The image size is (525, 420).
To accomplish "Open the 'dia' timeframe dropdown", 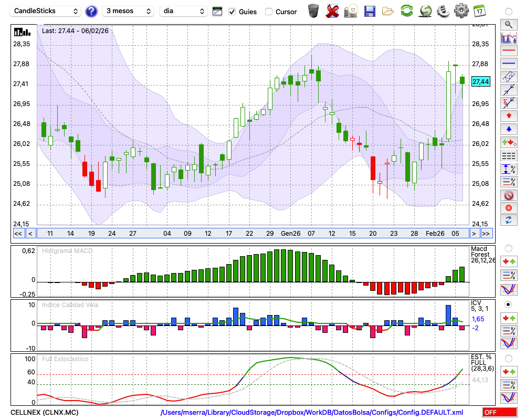I will click(183, 11).
